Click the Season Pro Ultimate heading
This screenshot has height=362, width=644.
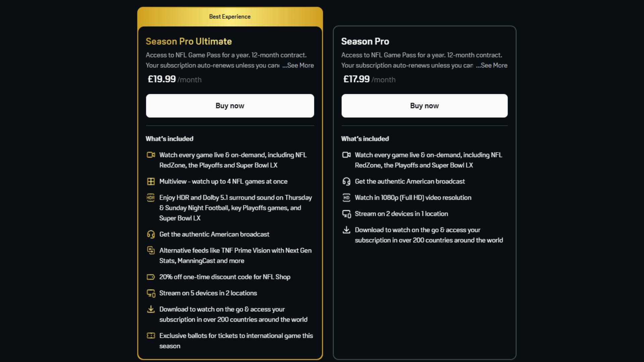189,41
